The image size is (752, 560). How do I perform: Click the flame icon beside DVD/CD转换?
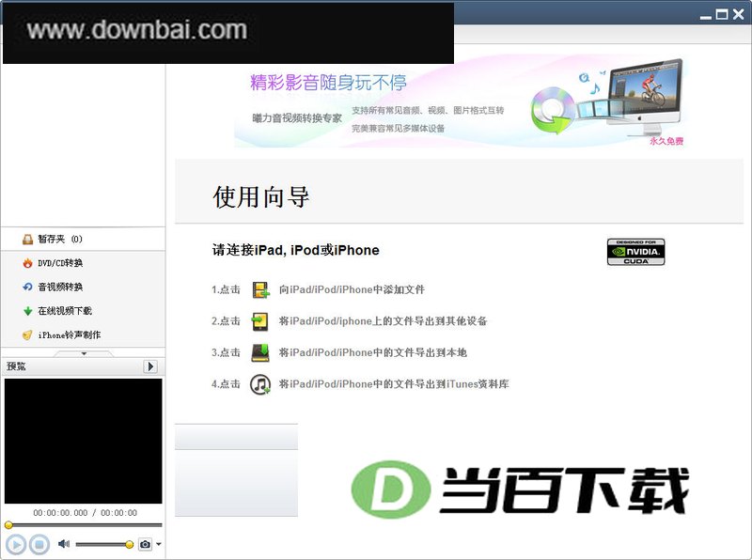click(x=28, y=263)
